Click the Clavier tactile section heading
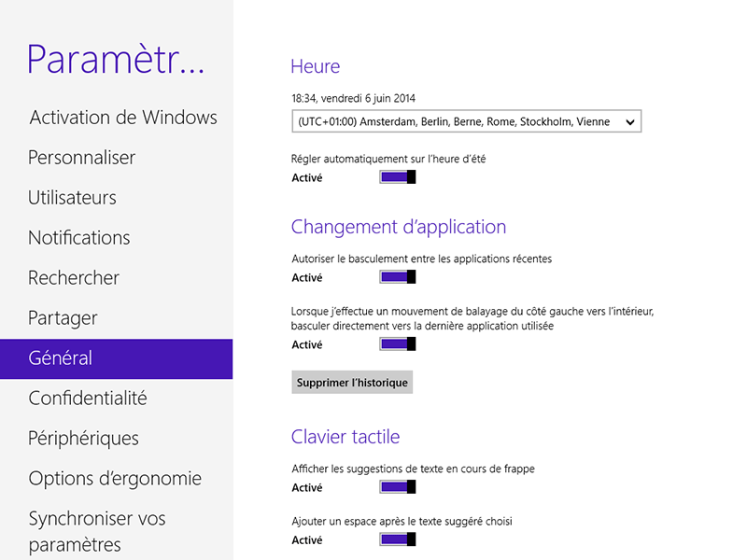This screenshot has height=560, width=747. coord(345,437)
